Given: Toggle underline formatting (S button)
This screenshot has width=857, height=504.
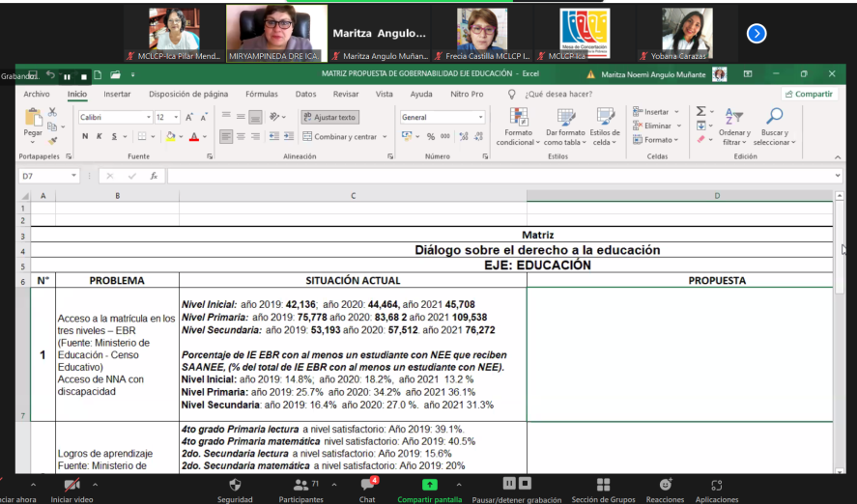Looking at the screenshot, I should tap(113, 136).
